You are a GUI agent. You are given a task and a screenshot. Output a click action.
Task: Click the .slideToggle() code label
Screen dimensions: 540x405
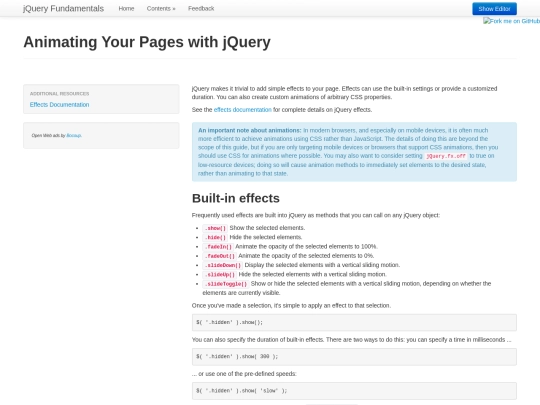coord(226,284)
